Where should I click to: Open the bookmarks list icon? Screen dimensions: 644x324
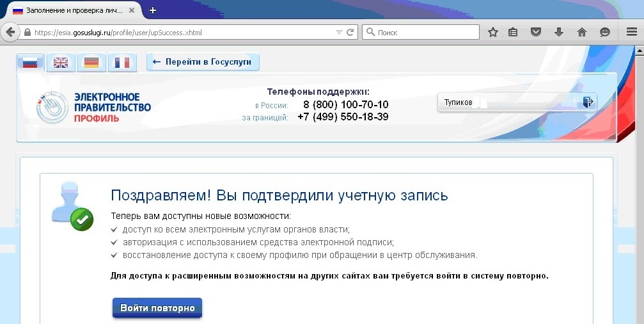point(513,32)
